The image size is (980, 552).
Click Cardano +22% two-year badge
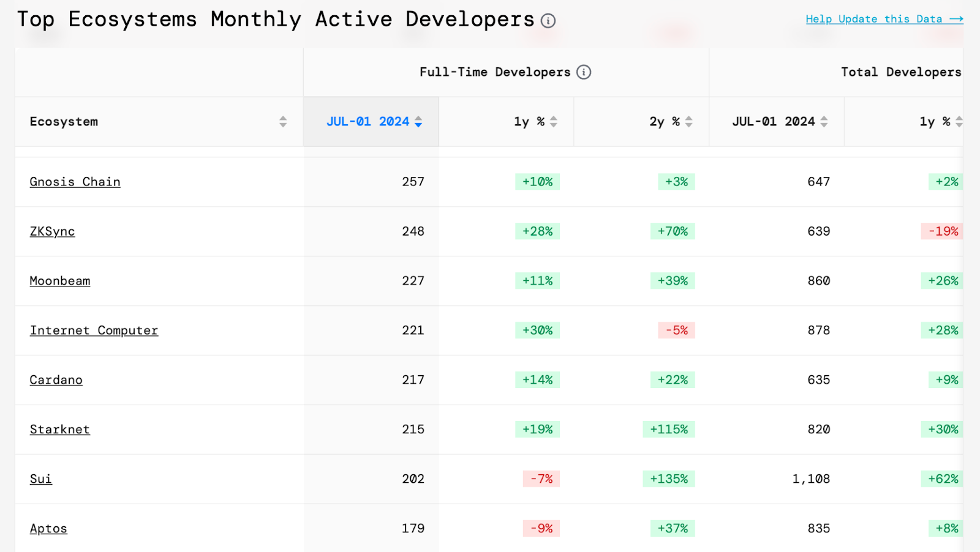[673, 380]
